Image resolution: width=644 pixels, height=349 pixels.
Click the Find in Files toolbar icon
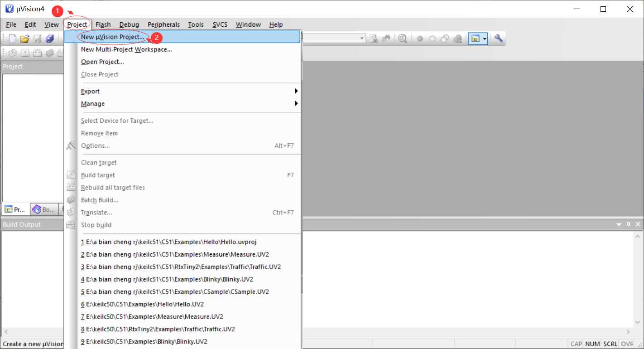coord(374,39)
